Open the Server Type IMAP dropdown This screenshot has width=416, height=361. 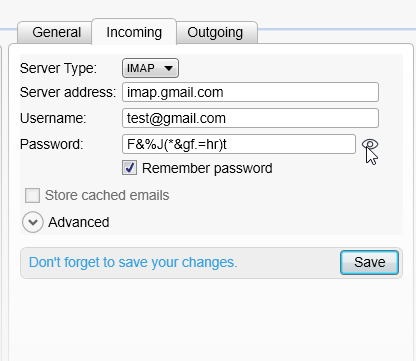pos(150,68)
